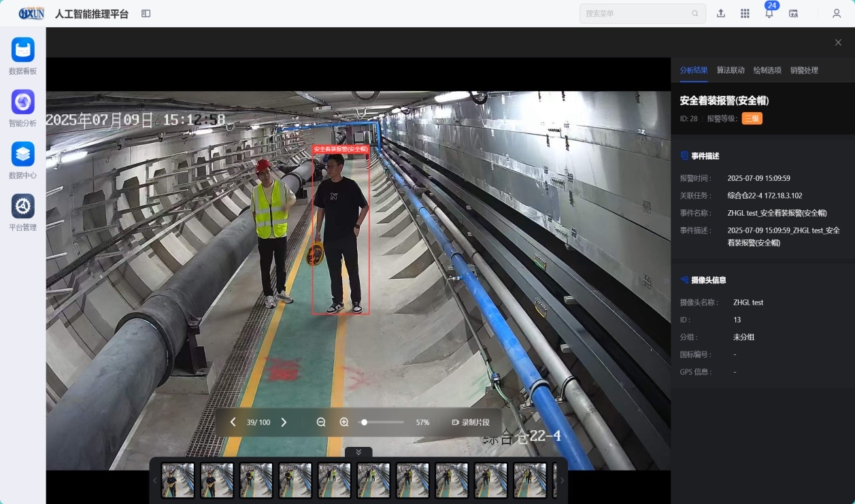Open the nine-dot app grid menu
This screenshot has height=504, width=855.
745,14
